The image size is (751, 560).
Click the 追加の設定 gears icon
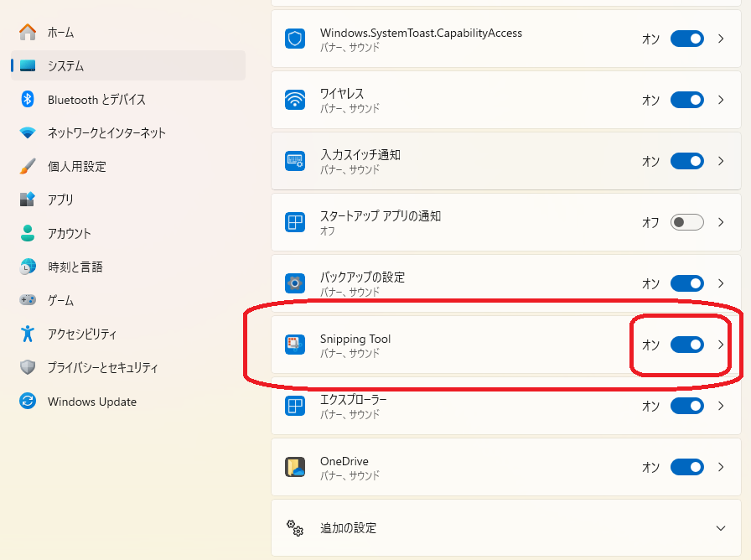pos(295,528)
